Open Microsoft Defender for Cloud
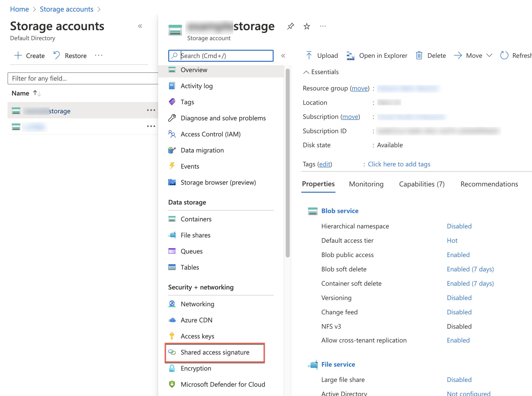532x396 pixels. [223, 384]
